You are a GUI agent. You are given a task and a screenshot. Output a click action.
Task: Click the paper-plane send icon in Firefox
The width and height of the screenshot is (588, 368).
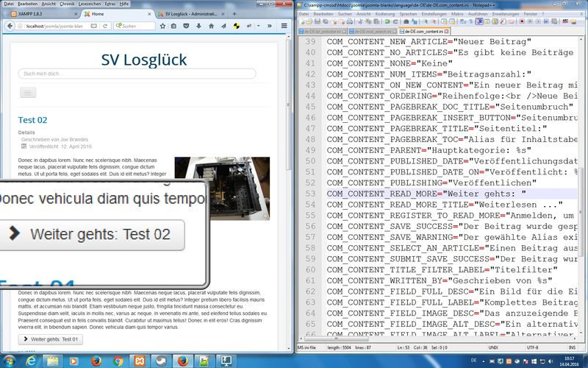tap(223, 26)
